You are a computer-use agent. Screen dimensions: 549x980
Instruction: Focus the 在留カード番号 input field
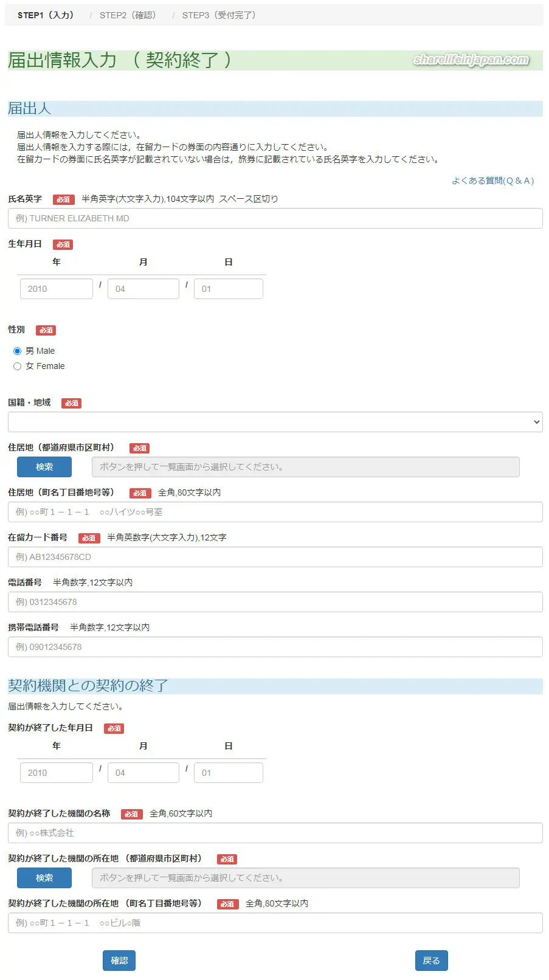(275, 557)
